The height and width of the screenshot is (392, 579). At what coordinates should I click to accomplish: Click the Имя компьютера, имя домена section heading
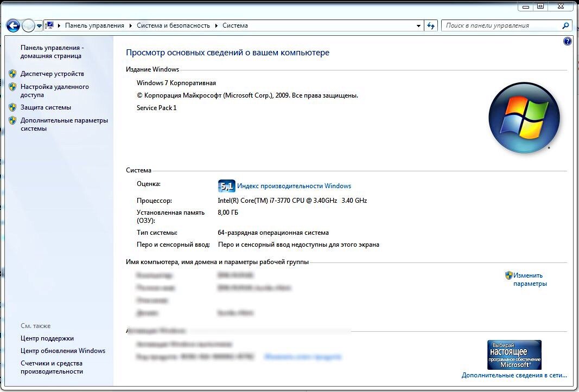(217, 262)
